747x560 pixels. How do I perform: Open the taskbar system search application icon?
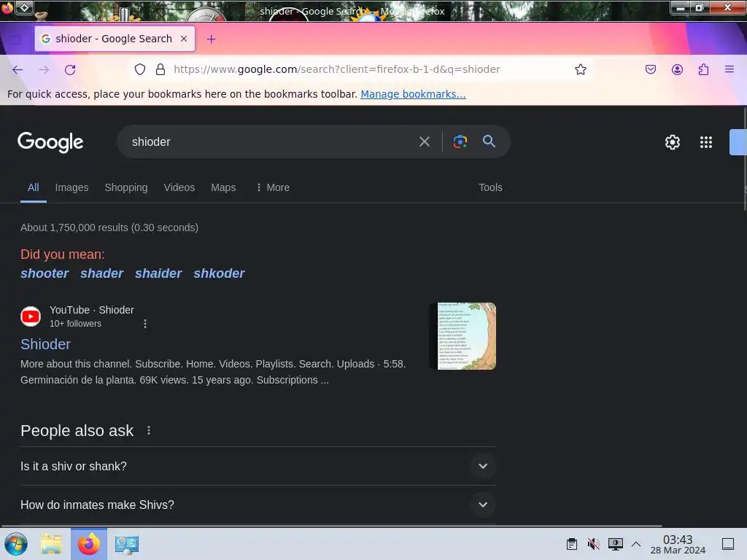point(127,544)
